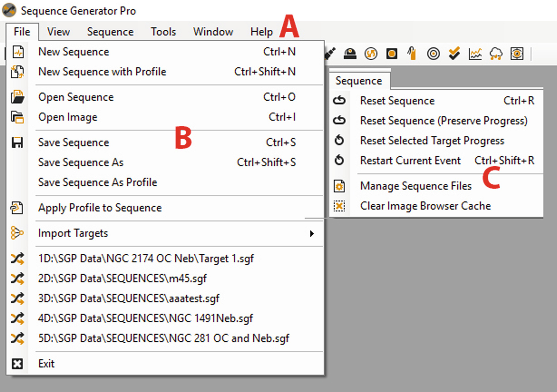Open the Sequence menu in menu bar

110,32
